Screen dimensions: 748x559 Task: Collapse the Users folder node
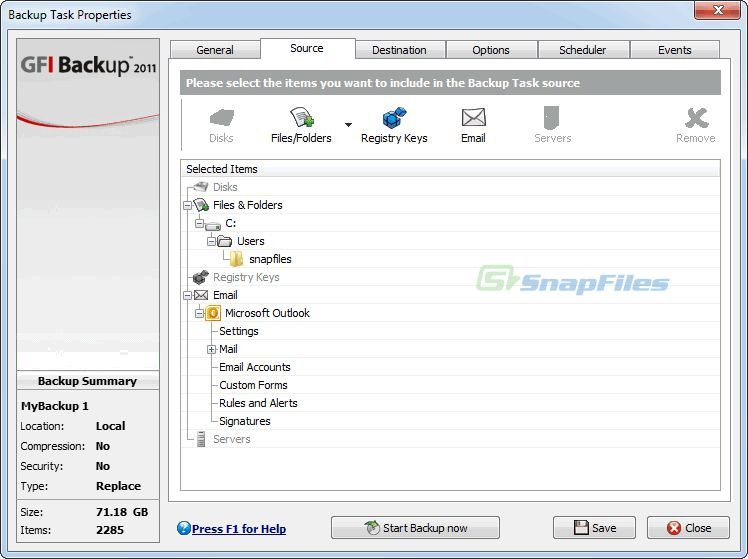tap(211, 241)
